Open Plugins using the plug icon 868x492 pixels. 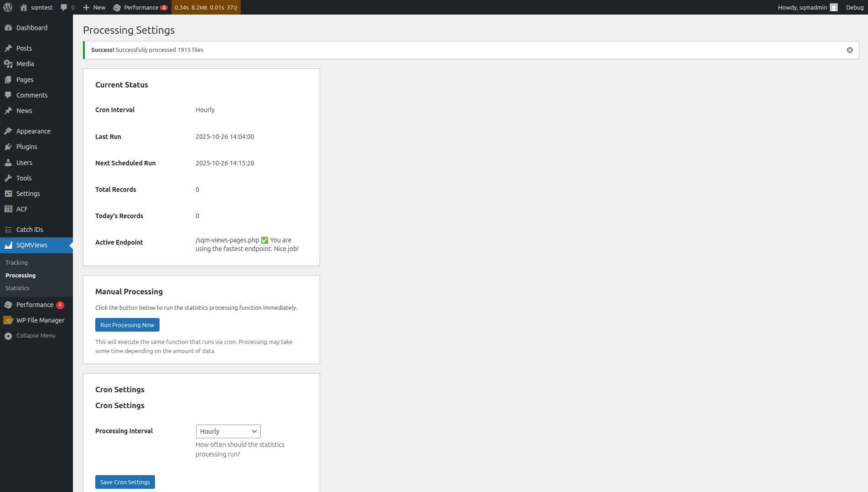click(9, 146)
